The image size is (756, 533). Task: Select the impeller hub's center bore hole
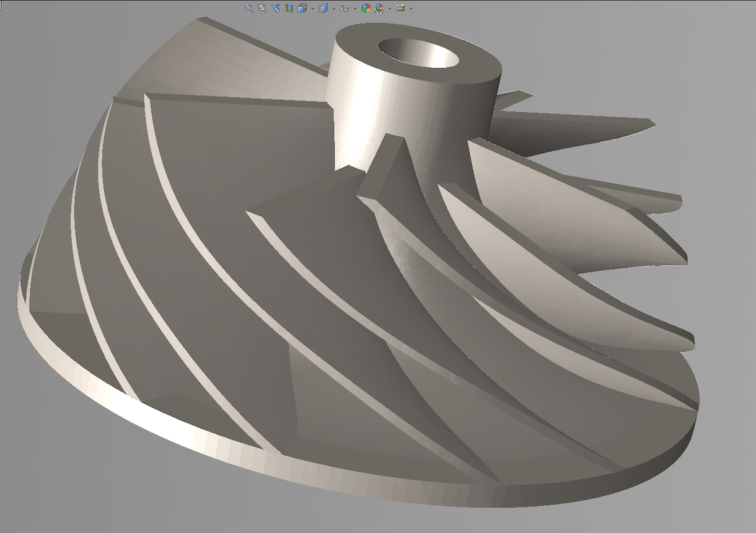419,53
